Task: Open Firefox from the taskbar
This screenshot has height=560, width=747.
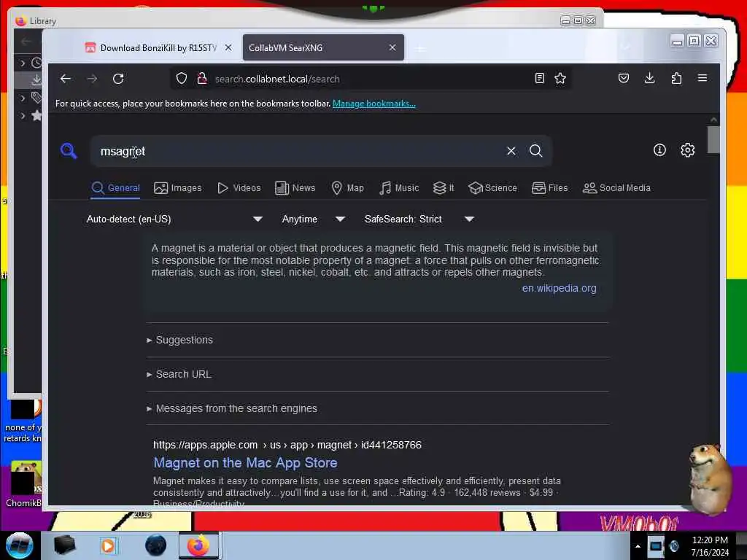Action: click(198, 545)
